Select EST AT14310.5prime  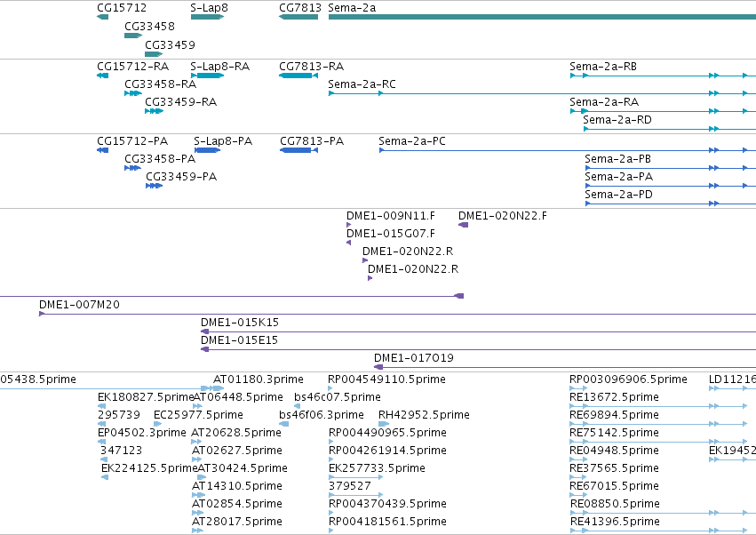pos(197,495)
